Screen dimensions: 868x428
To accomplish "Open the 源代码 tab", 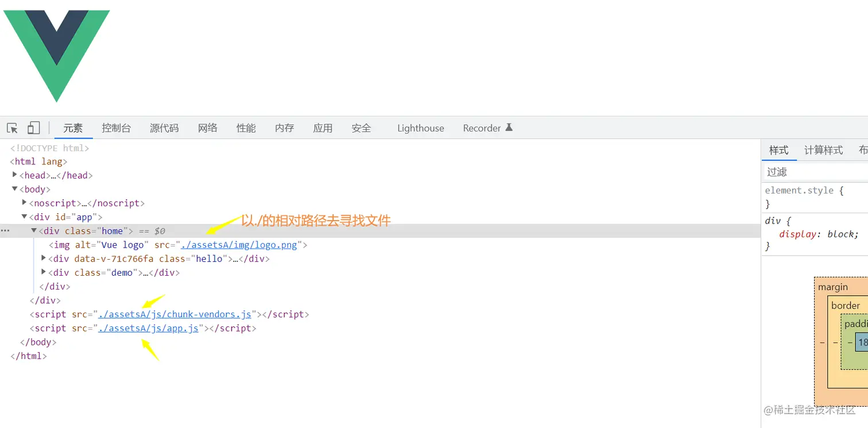I will point(164,128).
